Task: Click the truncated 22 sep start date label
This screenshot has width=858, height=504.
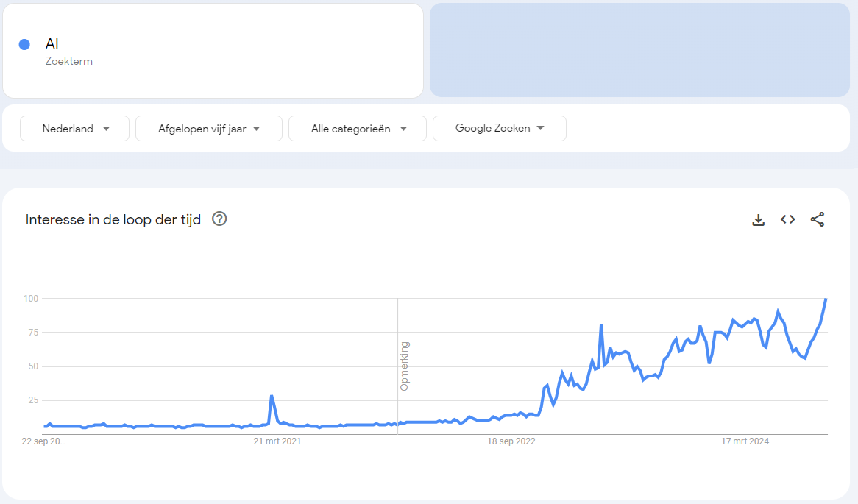Action: [x=43, y=441]
